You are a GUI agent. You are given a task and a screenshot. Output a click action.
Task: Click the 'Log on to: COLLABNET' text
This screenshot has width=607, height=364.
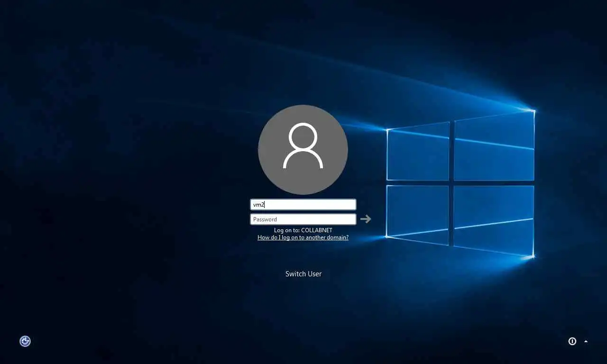(x=303, y=230)
